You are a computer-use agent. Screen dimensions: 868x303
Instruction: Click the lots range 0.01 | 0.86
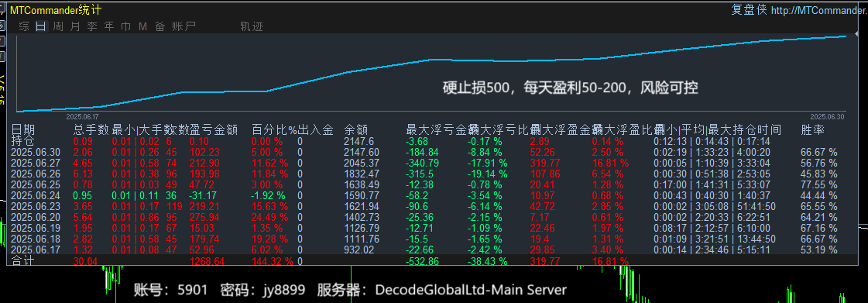click(x=135, y=217)
